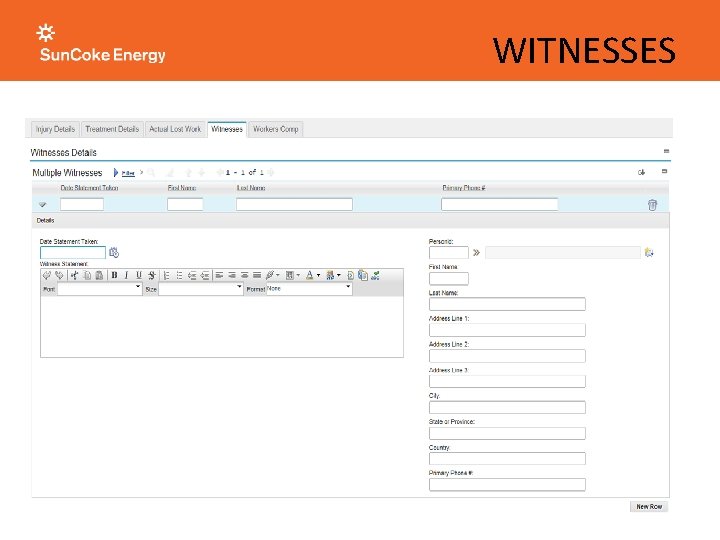
Task: Delete the witness row with trash icon
Action: point(652,205)
